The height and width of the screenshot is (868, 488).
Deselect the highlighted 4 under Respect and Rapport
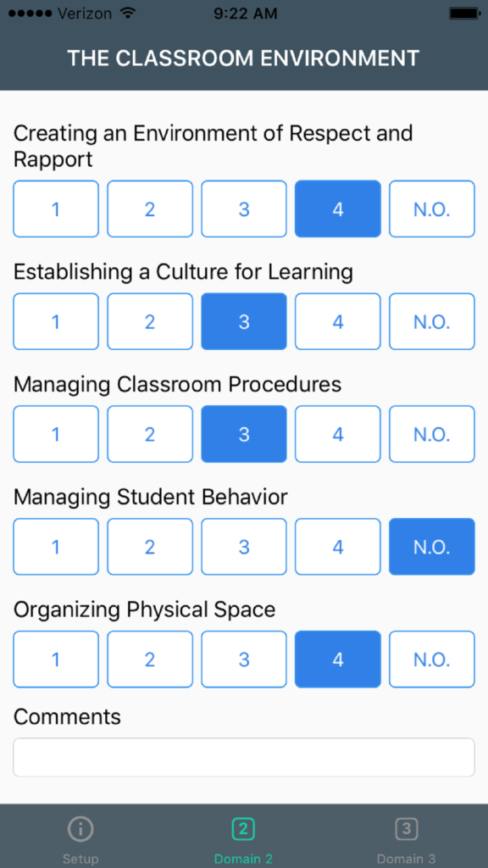(x=337, y=209)
